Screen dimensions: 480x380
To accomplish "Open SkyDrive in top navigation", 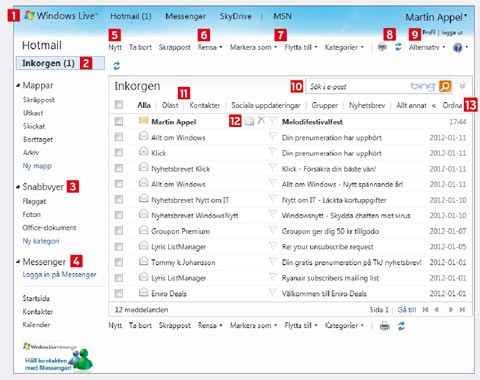I will coord(235,16).
